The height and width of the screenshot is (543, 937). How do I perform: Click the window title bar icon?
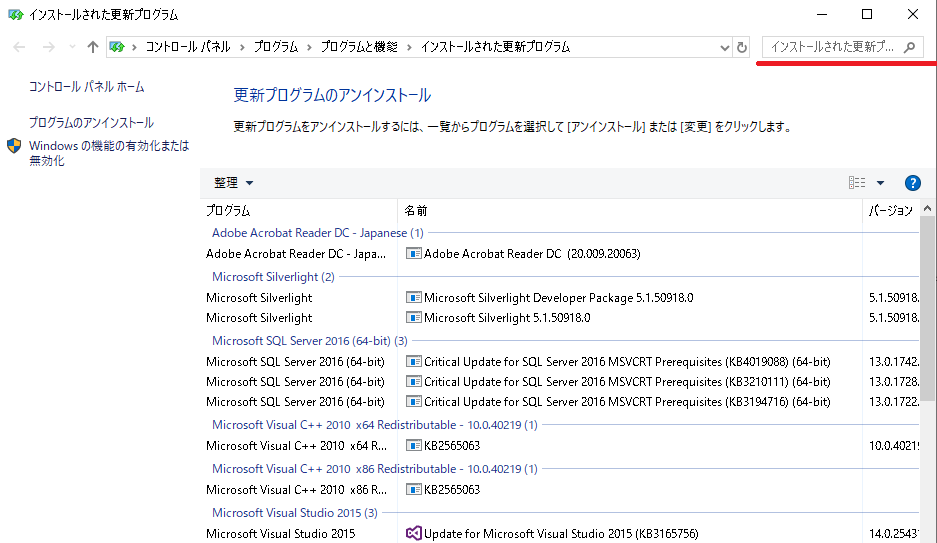[16, 14]
